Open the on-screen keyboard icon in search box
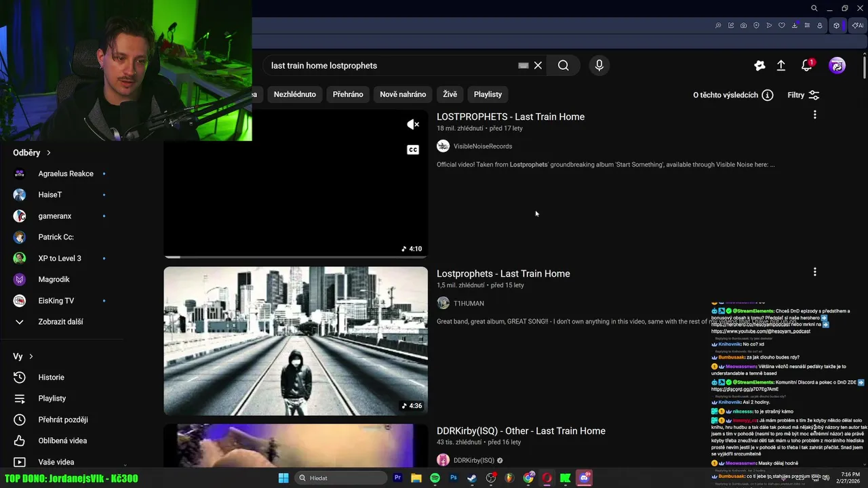This screenshot has width=868, height=488. pos(523,65)
